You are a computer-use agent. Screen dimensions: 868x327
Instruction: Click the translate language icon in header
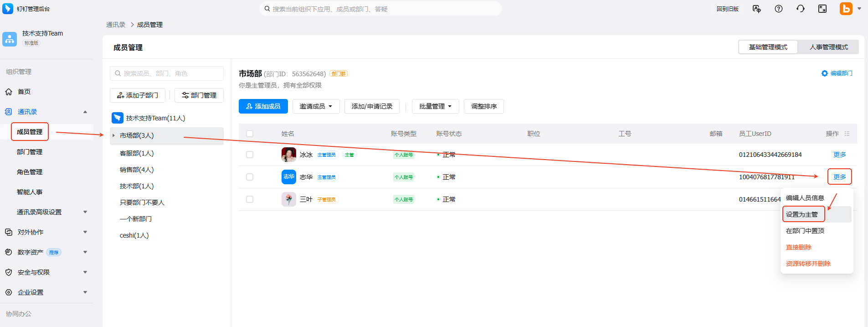click(757, 9)
